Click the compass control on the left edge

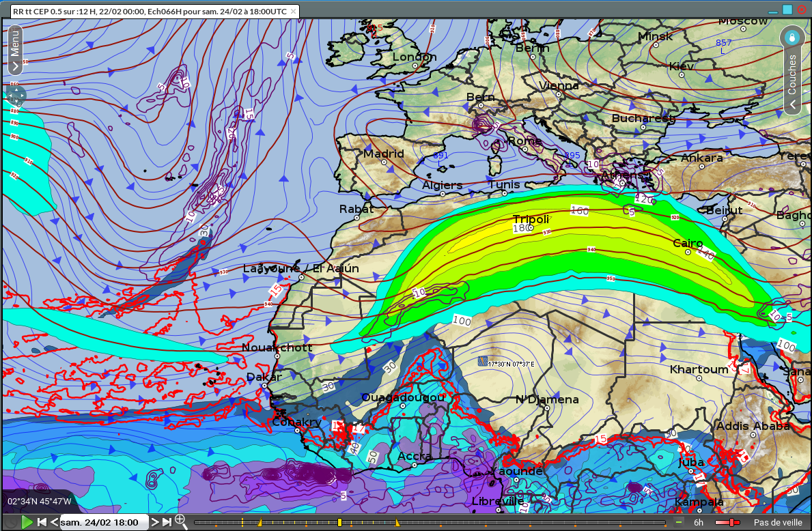16,94
